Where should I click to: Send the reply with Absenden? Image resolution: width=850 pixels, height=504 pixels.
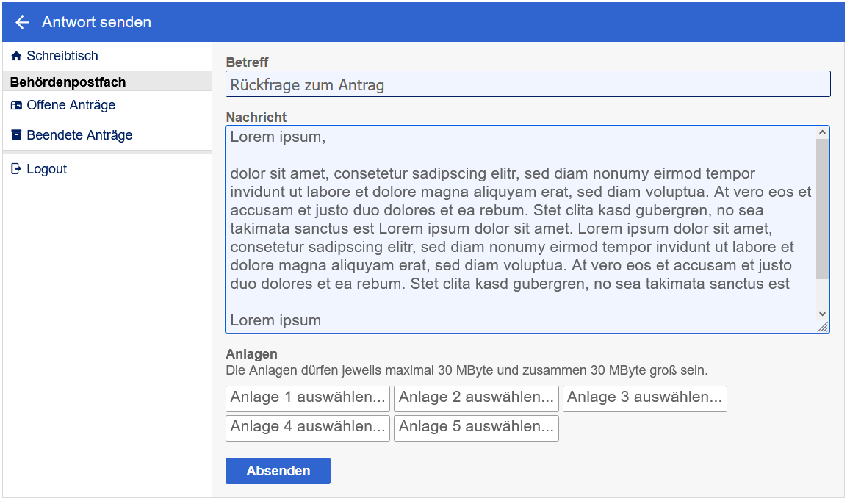tap(278, 471)
